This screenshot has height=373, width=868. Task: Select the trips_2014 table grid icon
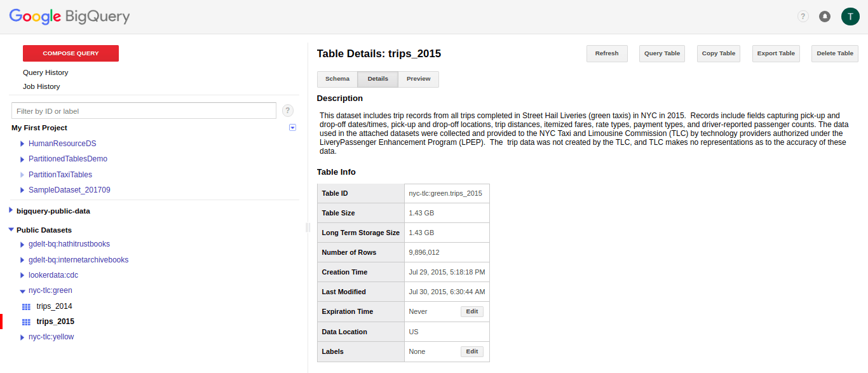[25, 306]
